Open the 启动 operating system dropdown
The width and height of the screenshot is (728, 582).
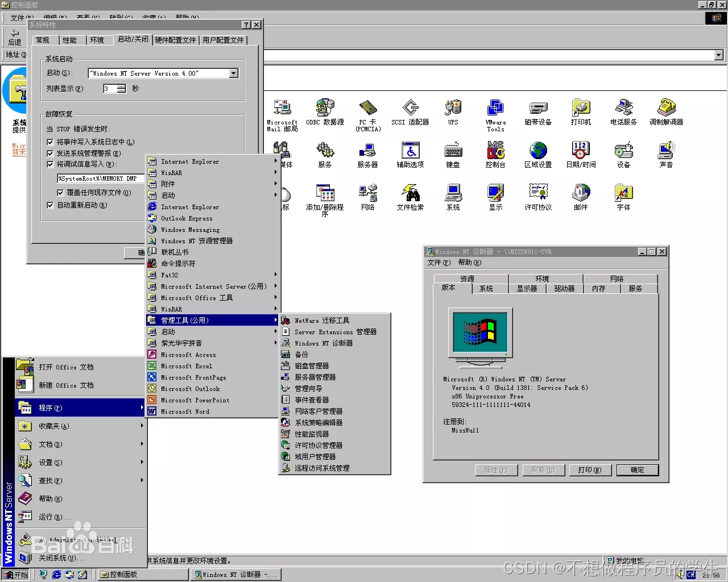[234, 73]
